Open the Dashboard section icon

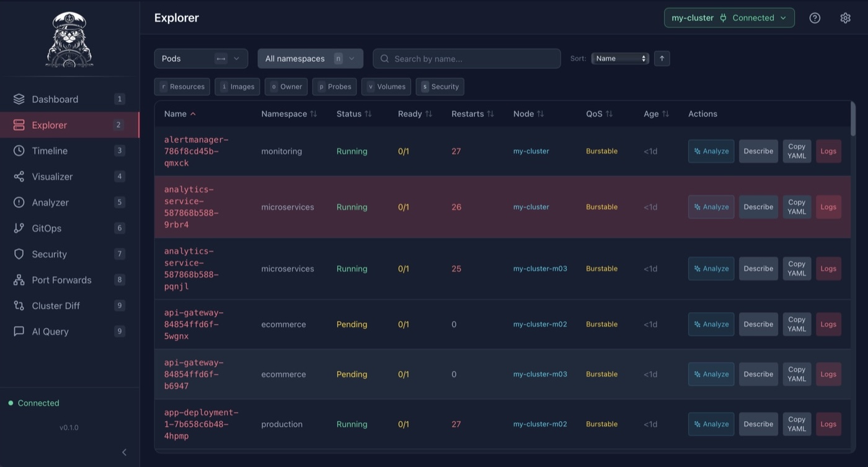pyautogui.click(x=18, y=98)
